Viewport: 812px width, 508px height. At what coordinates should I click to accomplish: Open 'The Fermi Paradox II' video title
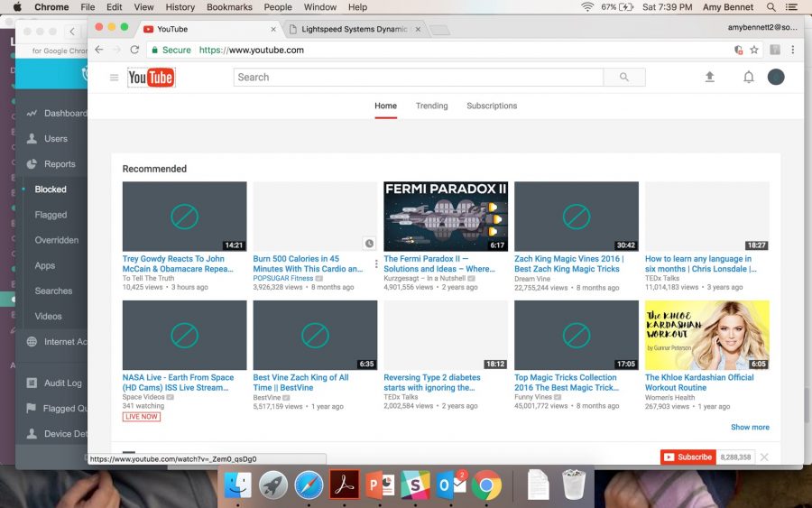click(439, 263)
